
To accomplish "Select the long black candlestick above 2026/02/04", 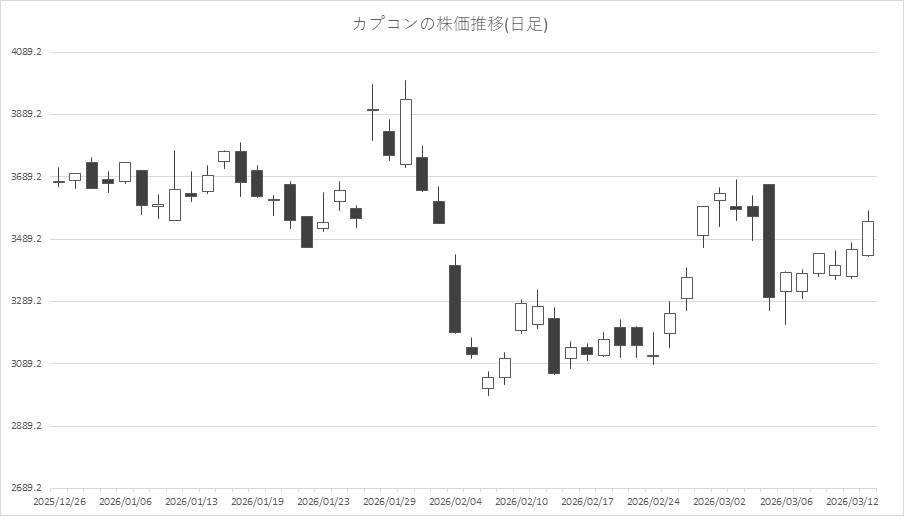I will (x=455, y=298).
